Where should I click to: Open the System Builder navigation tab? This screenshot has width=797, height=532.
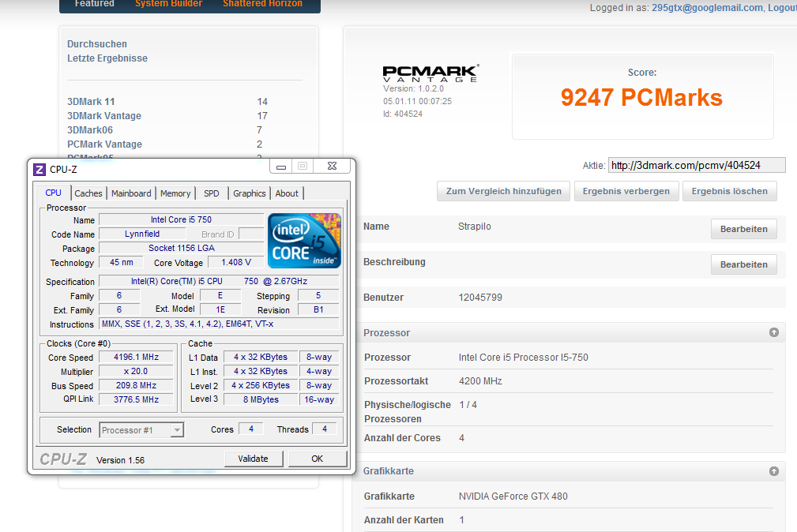[x=169, y=4]
